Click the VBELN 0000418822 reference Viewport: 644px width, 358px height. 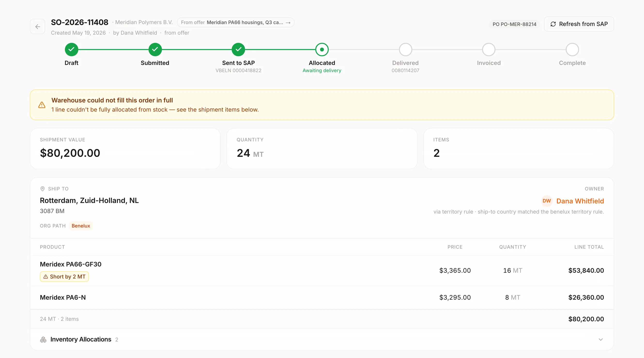(x=238, y=70)
